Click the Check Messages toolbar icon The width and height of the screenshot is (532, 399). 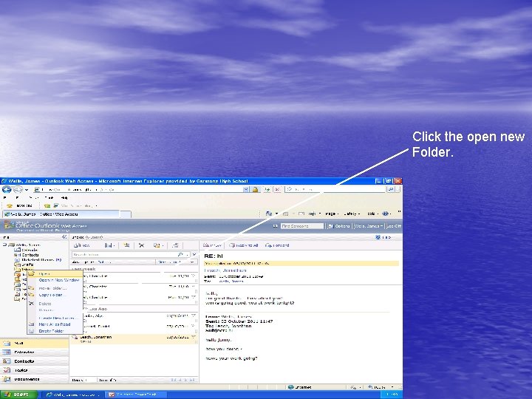(x=175, y=245)
